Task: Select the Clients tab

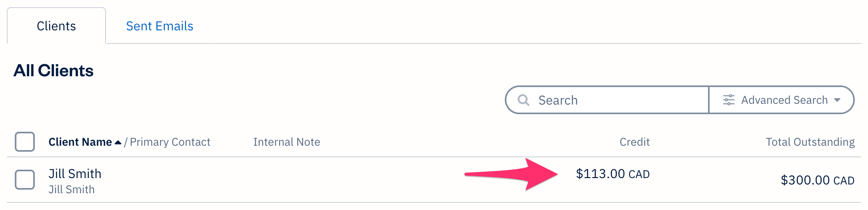Action: click(56, 26)
